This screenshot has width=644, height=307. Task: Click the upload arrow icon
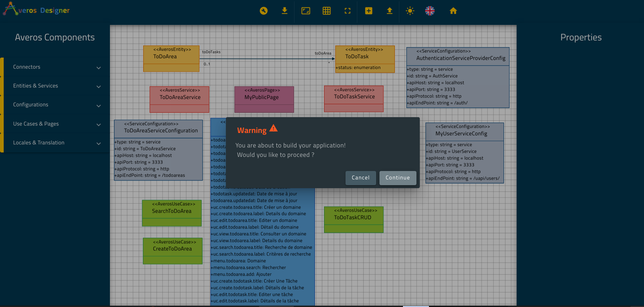389,11
